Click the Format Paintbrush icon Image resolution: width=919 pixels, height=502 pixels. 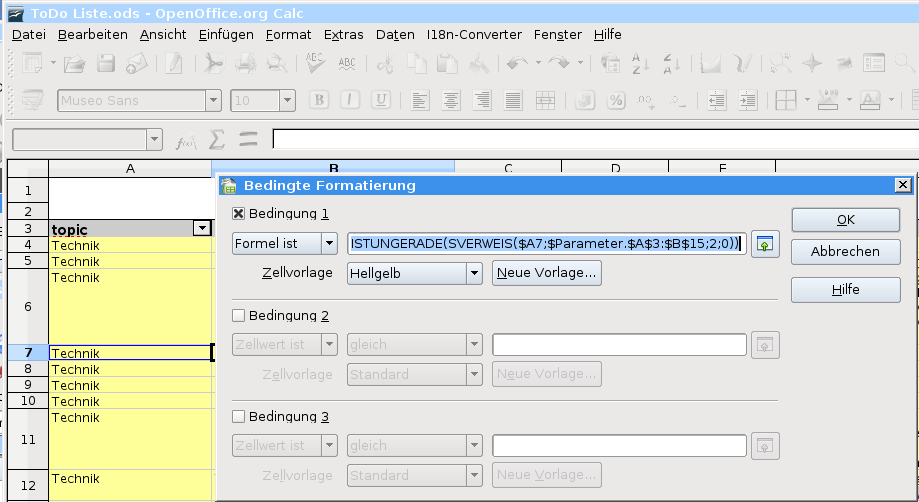coord(479,63)
